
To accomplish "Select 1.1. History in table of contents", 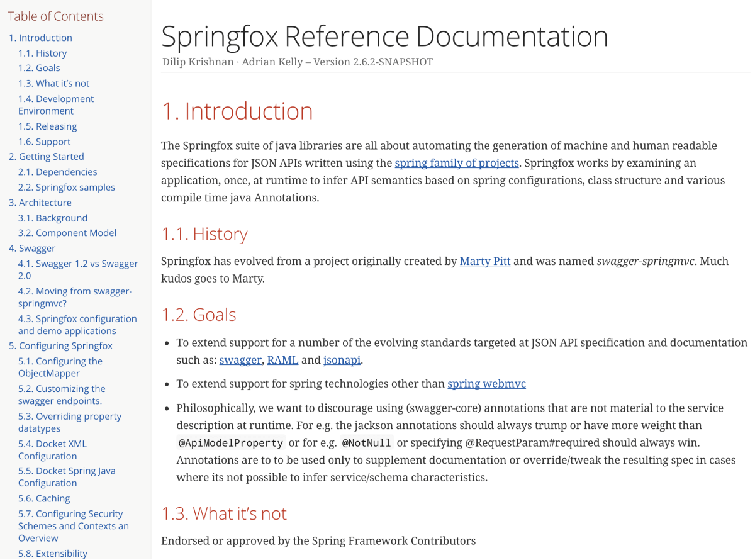I will point(42,53).
